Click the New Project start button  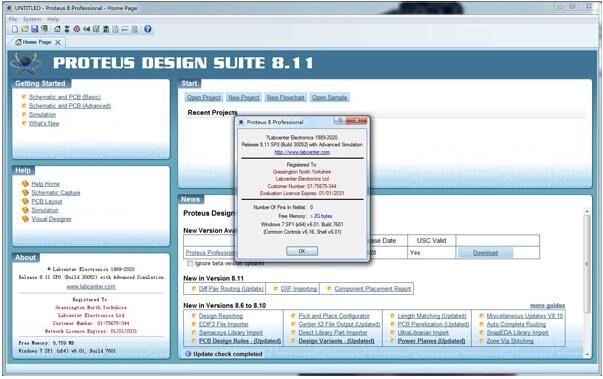244,98
